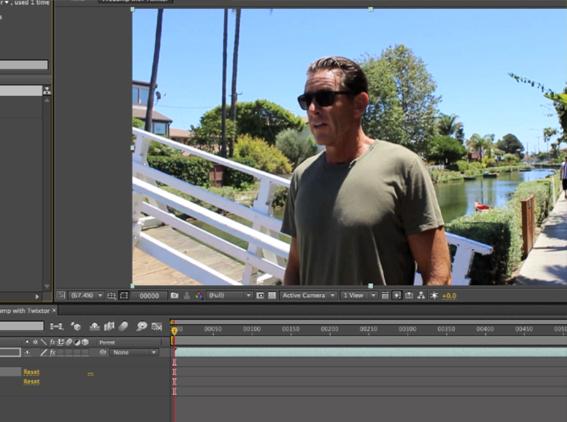
Task: Click the Motion Blur column header icon
Action: [x=69, y=342]
